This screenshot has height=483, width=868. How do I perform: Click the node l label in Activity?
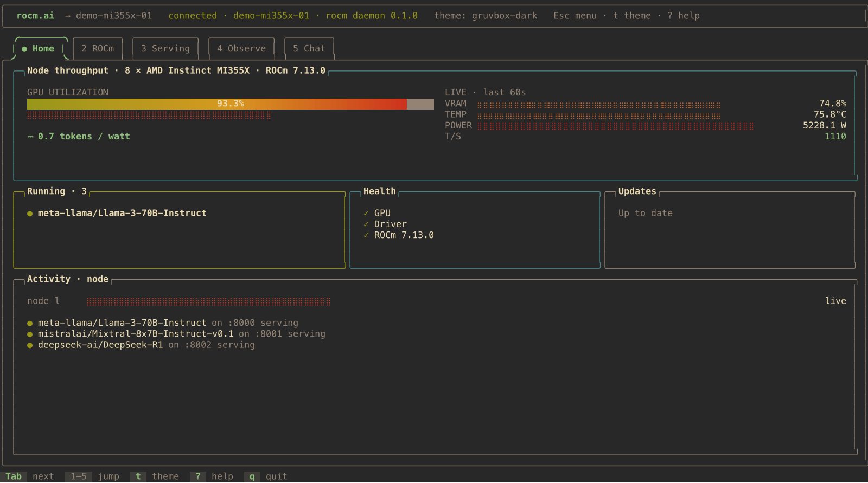pos(43,301)
